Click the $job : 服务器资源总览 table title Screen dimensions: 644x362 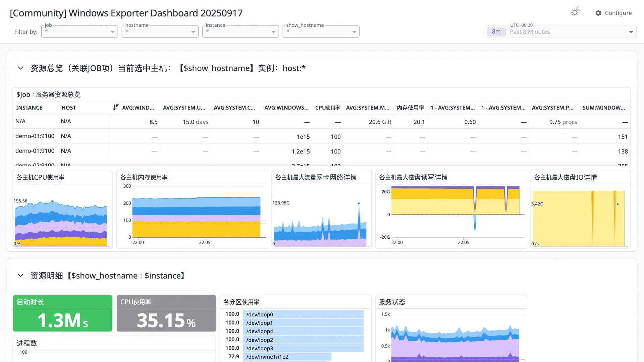(x=48, y=95)
